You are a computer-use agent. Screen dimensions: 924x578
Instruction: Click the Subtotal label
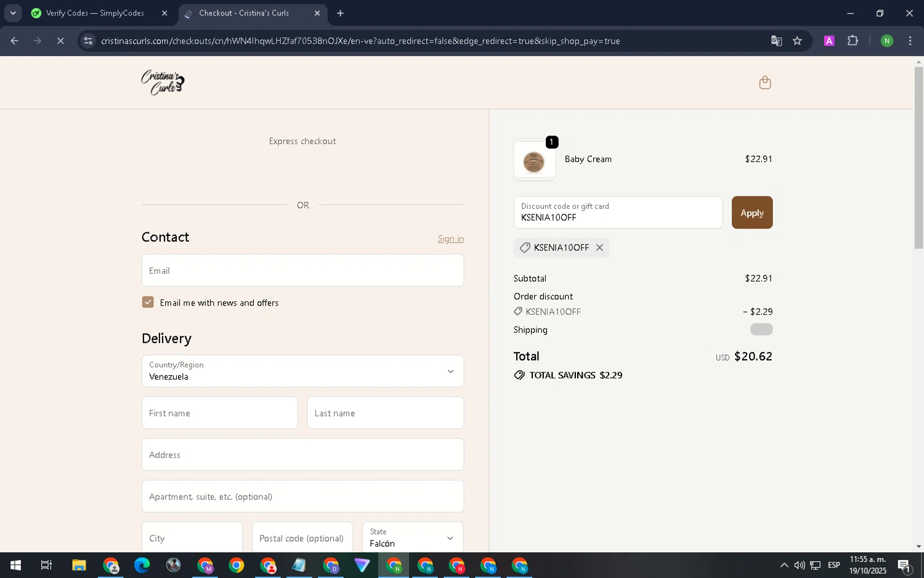530,279
